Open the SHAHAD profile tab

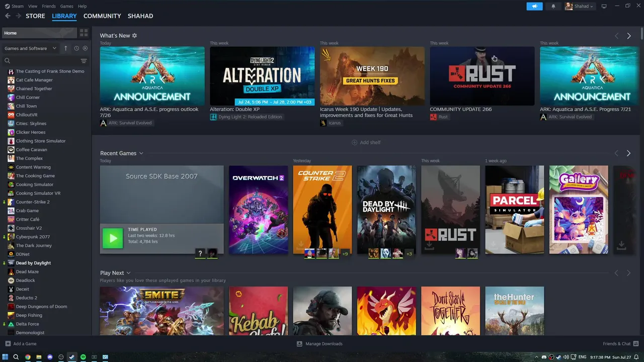(x=140, y=16)
